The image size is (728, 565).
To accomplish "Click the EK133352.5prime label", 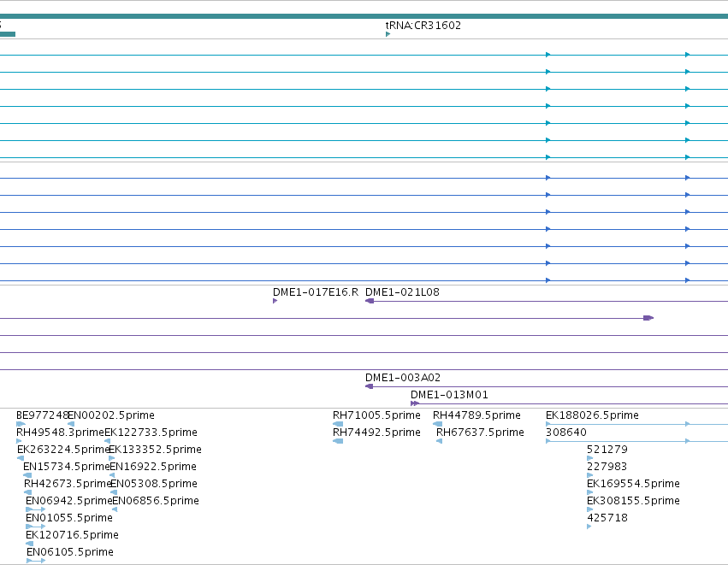I will pos(155,450).
